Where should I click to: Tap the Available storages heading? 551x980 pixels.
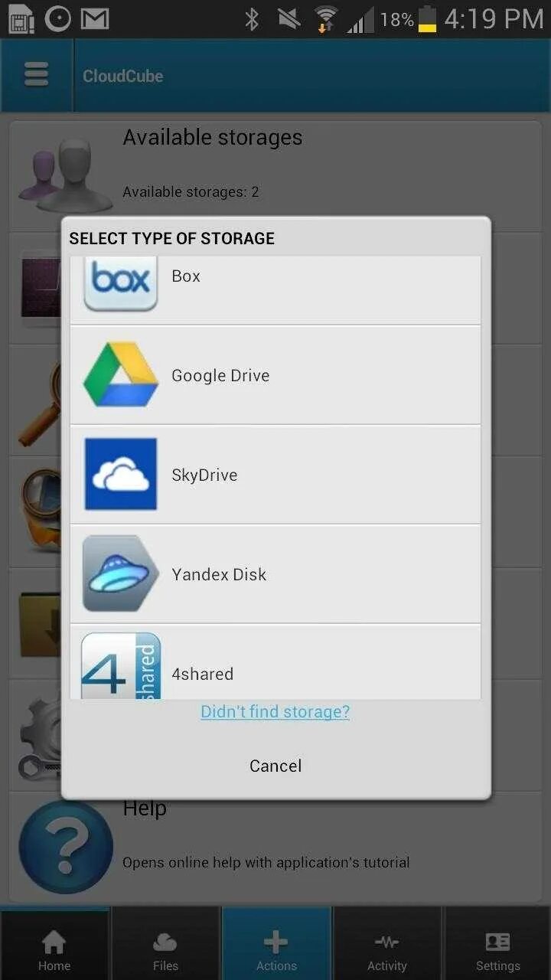(213, 137)
